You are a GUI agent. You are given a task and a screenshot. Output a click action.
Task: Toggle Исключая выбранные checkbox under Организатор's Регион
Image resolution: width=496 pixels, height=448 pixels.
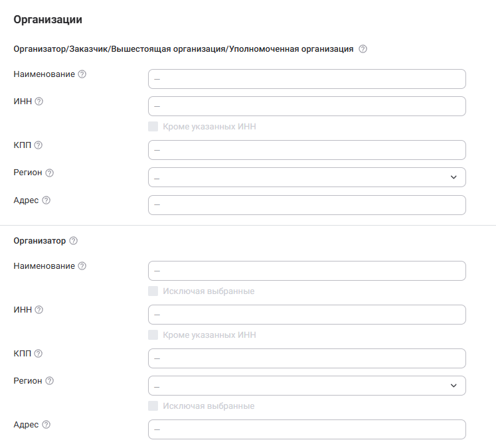point(153,406)
